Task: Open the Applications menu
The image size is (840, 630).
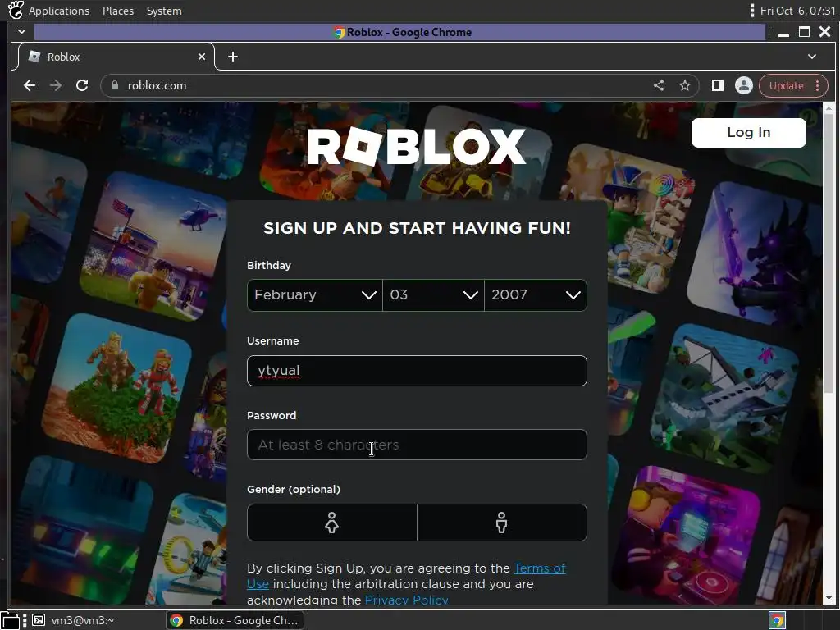Action: (x=59, y=11)
